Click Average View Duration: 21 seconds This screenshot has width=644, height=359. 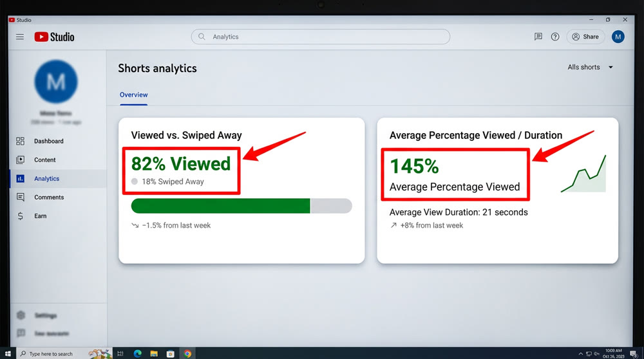pyautogui.click(x=459, y=212)
